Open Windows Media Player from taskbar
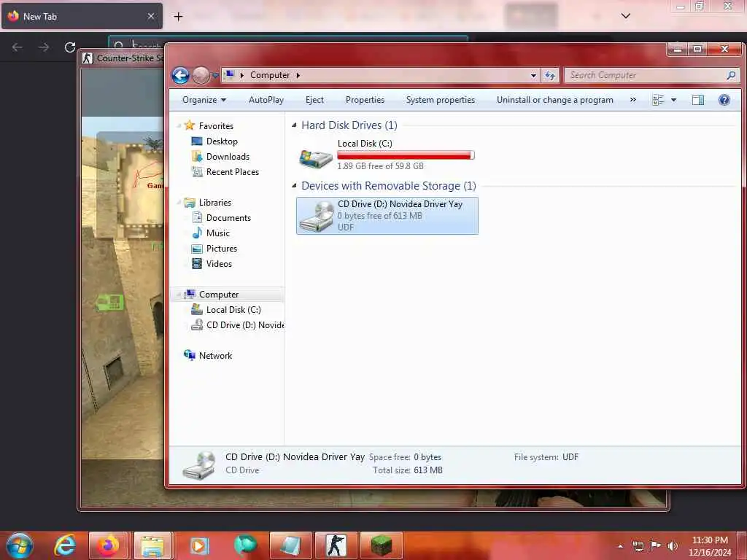The image size is (747, 560). (x=198, y=545)
